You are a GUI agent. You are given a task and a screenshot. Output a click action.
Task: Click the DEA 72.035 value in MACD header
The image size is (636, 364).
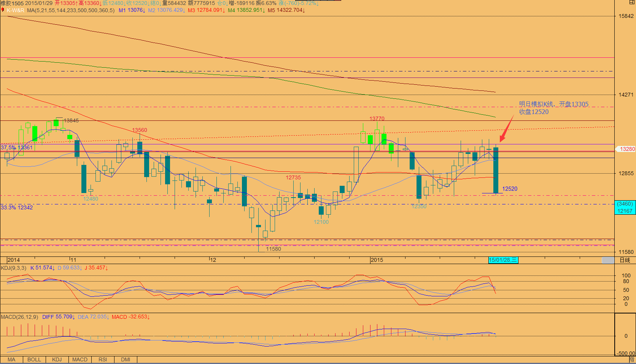click(94, 317)
